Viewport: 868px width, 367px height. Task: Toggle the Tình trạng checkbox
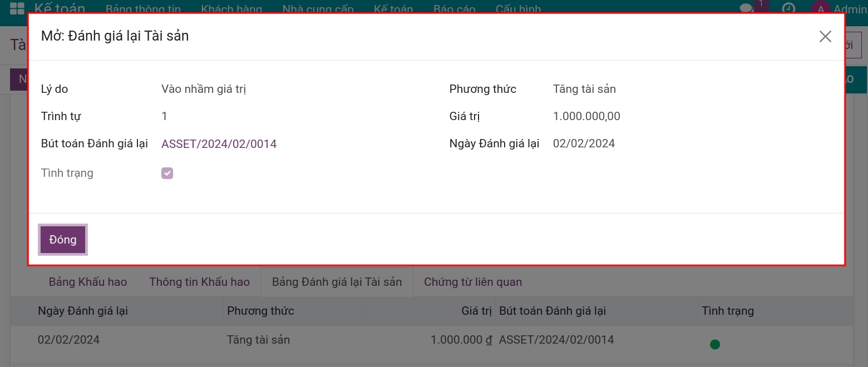pyautogui.click(x=167, y=173)
